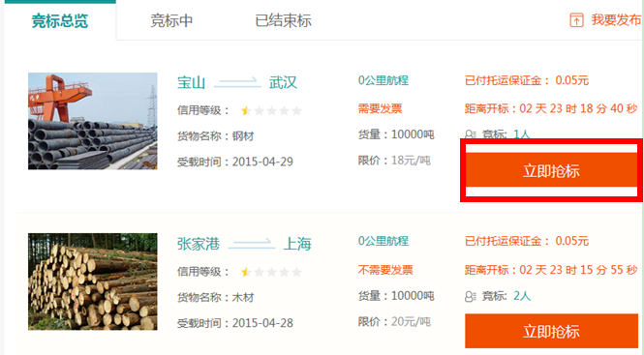
Task: Click 立即抢标 for the timber shipment
Action: pyautogui.click(x=551, y=331)
